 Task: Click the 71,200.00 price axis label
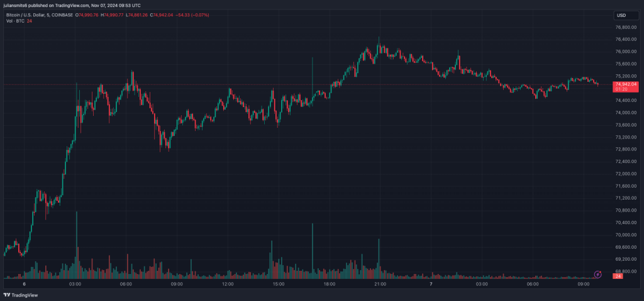pos(626,198)
